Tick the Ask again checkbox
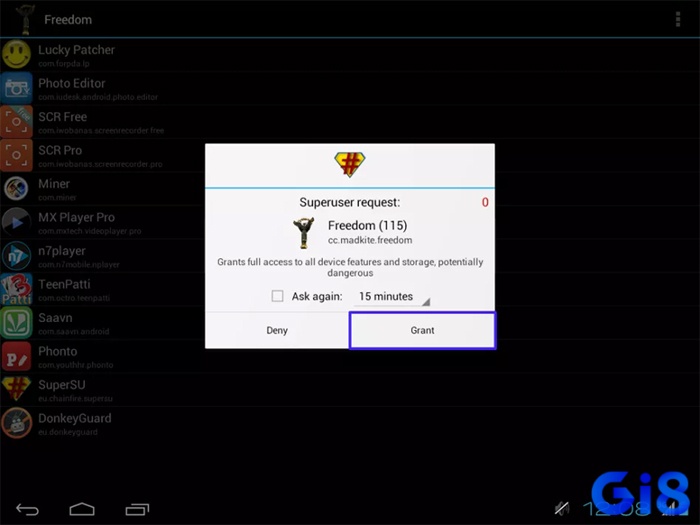This screenshot has height=525, width=700. coord(277,296)
